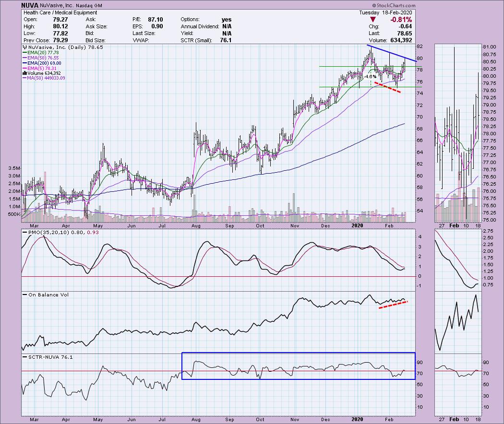
Task: Click the company name NuVasive, Inc. in the title
Action: (x=58, y=5)
